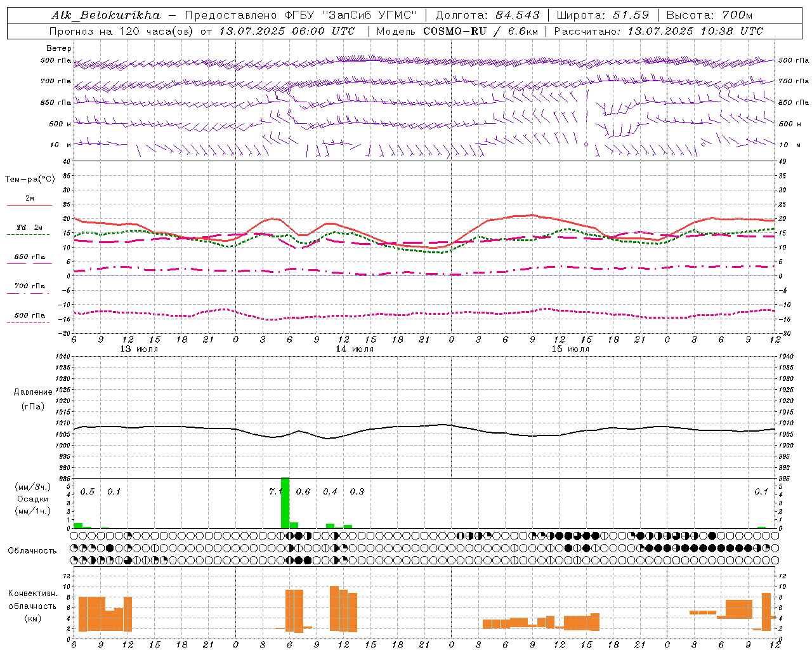Click the (мм/3ч.) precipitation unit label

pyautogui.click(x=33, y=487)
